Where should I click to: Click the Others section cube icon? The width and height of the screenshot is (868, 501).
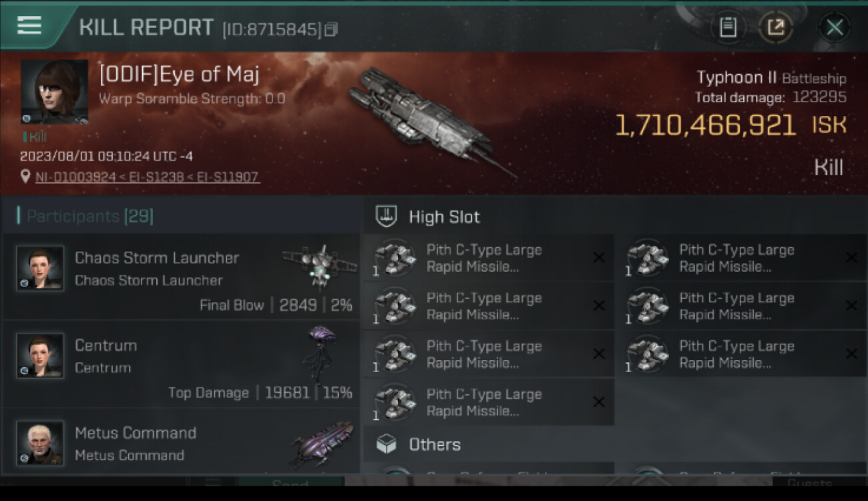387,444
